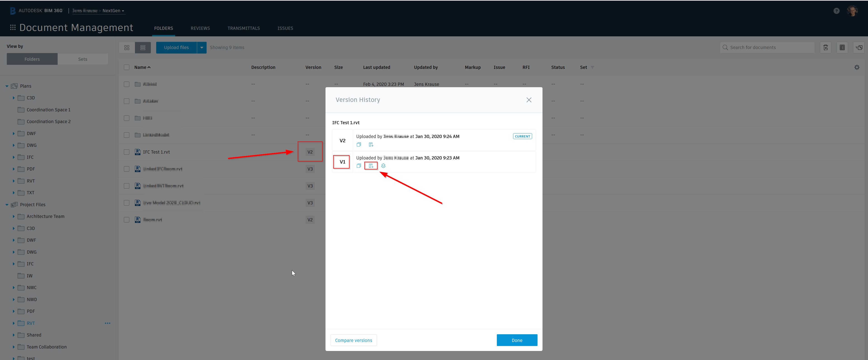The image size is (868, 360).
Task: Go to the Issues tab
Action: pyautogui.click(x=285, y=28)
